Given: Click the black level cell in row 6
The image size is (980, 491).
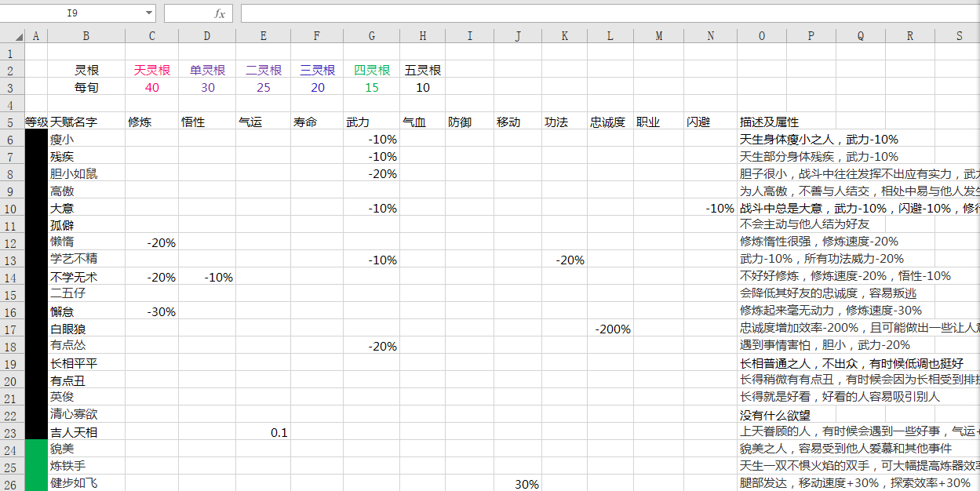Looking at the screenshot, I should click(x=36, y=139).
